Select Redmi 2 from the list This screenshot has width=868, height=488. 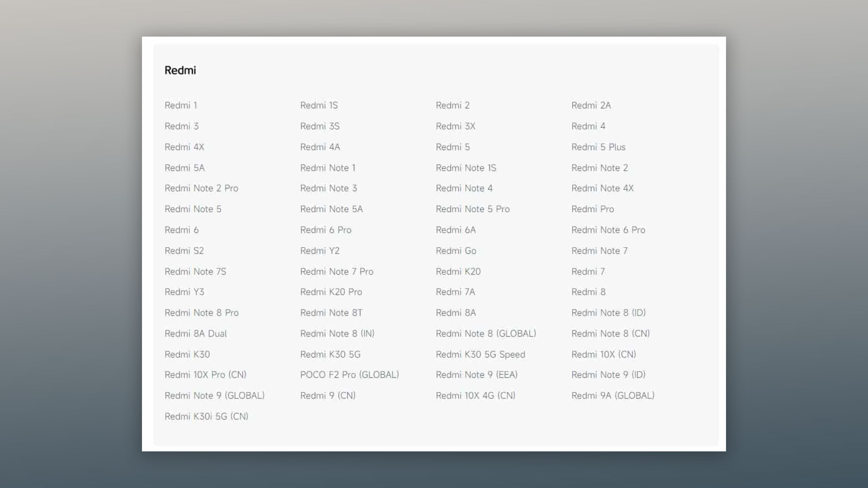click(453, 105)
